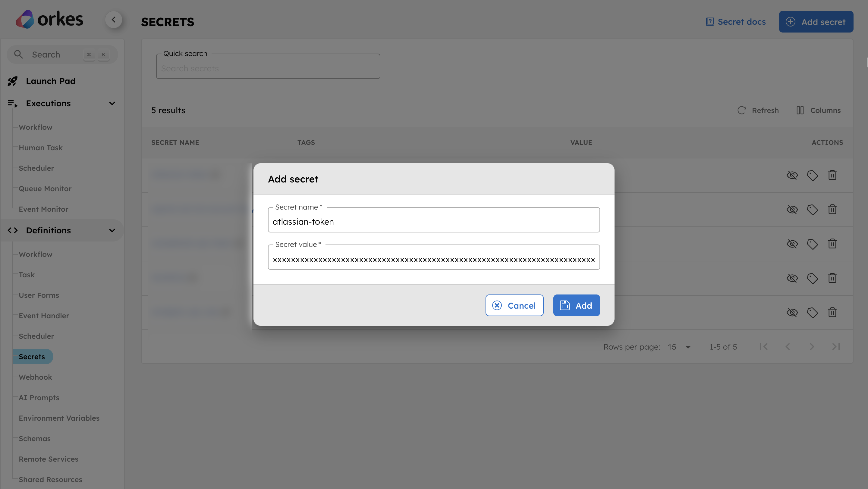Click Add to save the secret
Viewport: 868px width, 489px height.
click(576, 306)
